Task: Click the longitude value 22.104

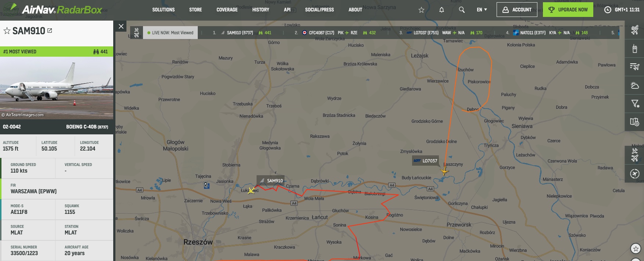Action: 87,149
